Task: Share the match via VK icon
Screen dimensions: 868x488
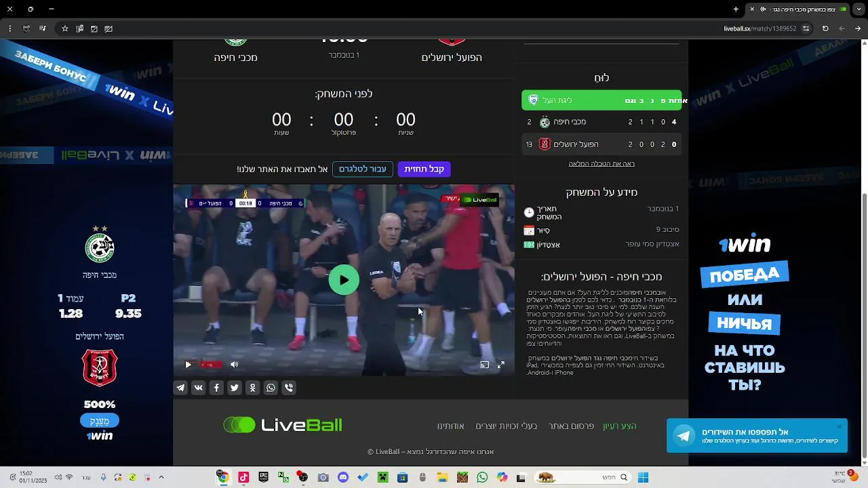Action: (x=198, y=388)
